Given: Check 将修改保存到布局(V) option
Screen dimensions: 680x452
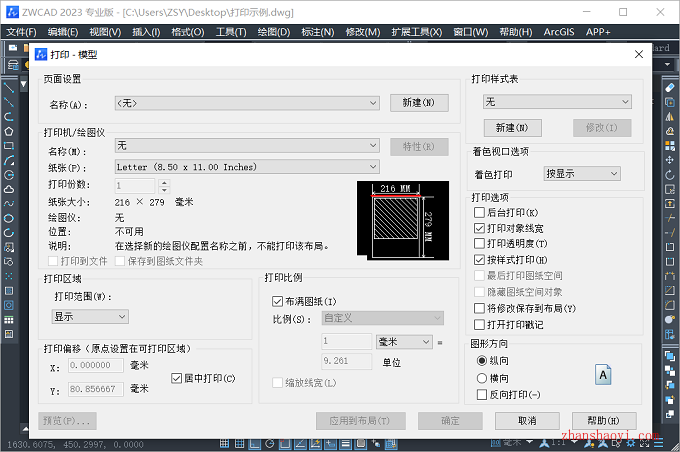Looking at the screenshot, I should click(x=479, y=308).
